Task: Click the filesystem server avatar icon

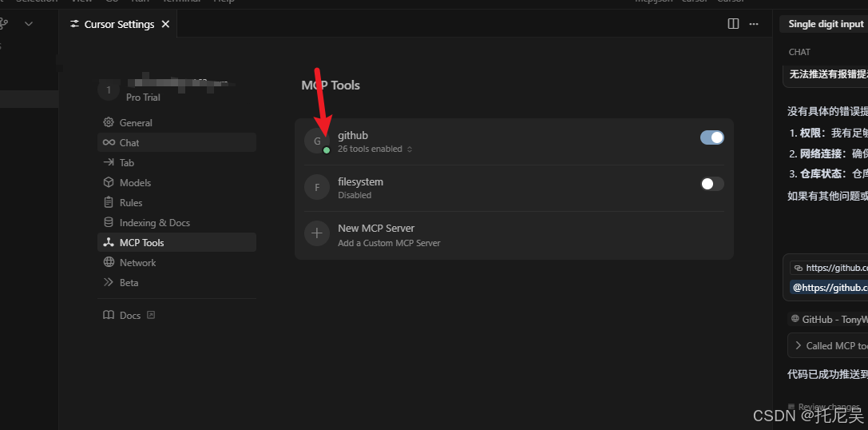Action: (317, 187)
